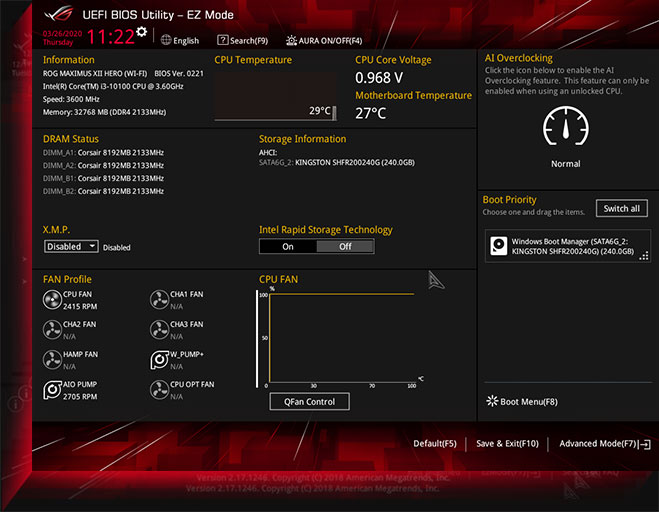659x512 pixels.
Task: Click the Boot Menu star icon
Action: click(x=492, y=401)
